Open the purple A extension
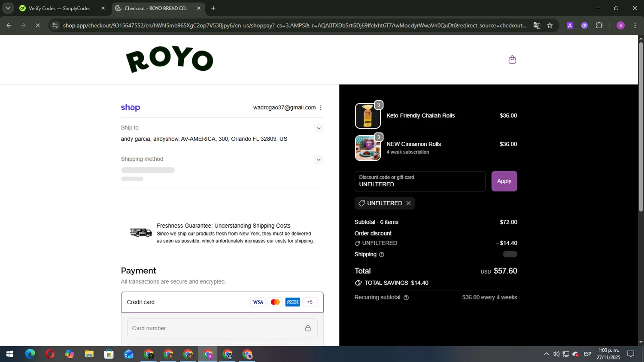 (x=570, y=26)
